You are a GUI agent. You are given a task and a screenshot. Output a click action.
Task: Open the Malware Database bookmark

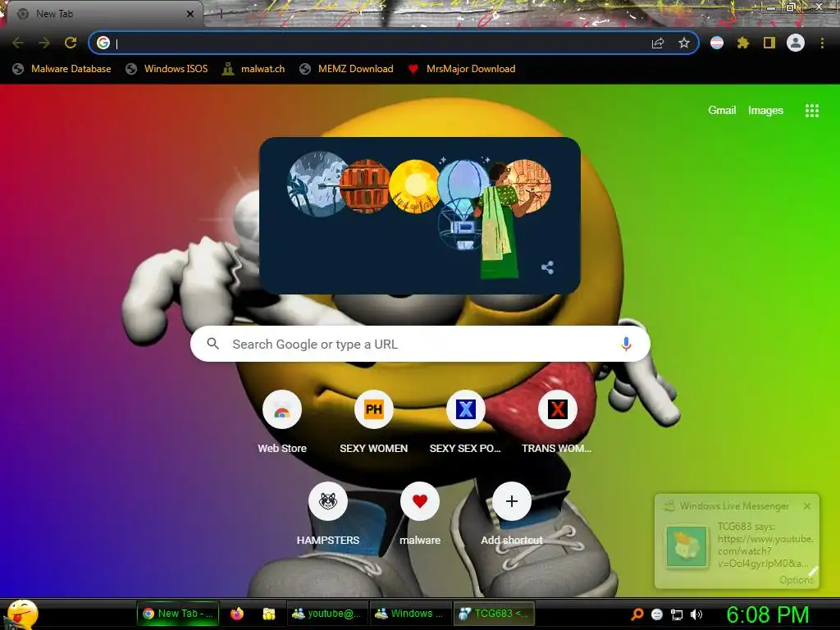pos(62,69)
